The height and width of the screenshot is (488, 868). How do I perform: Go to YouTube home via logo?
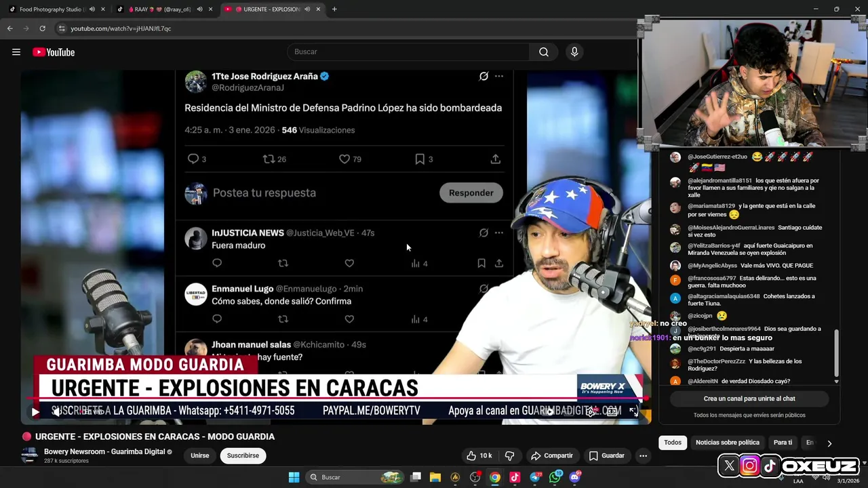(x=54, y=52)
